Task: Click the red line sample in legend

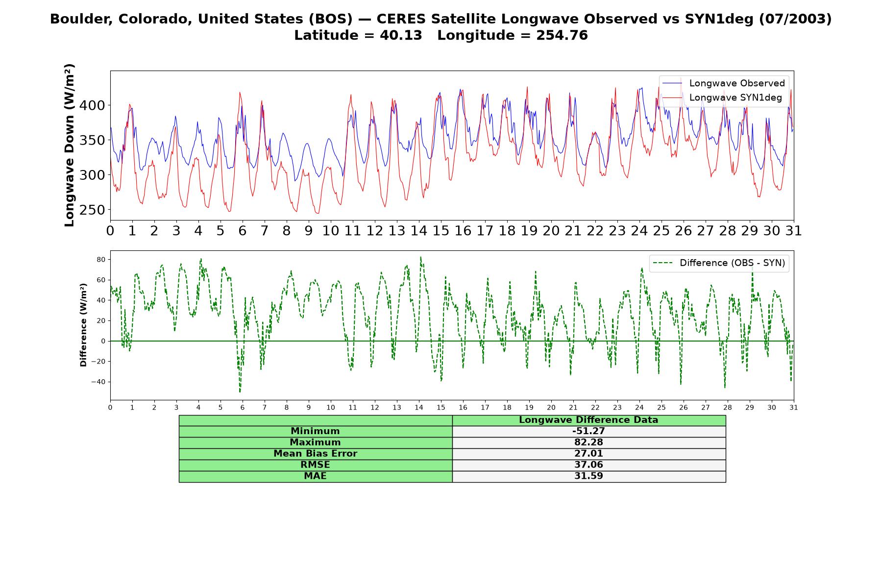Action: [x=672, y=98]
